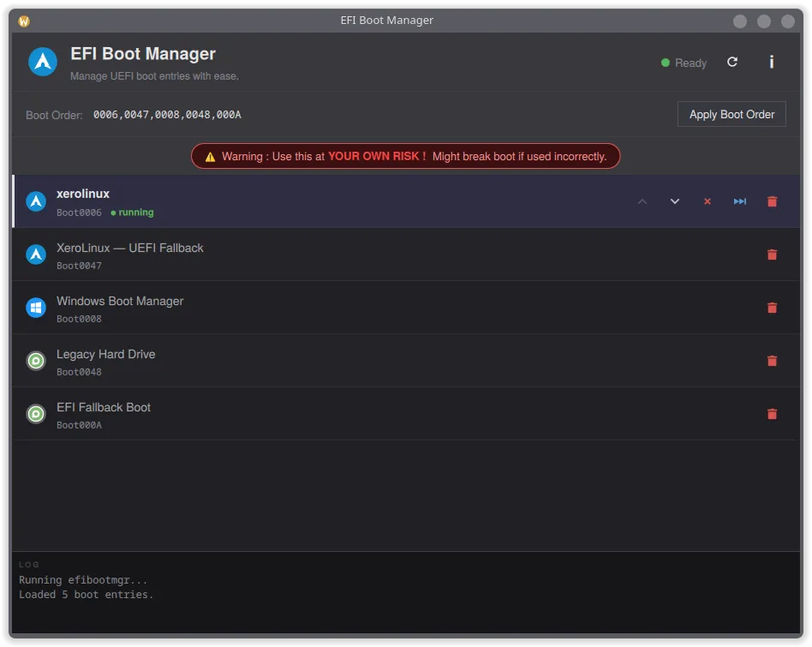This screenshot has width=812, height=647.
Task: Move xerolinux down in boot order
Action: (674, 201)
